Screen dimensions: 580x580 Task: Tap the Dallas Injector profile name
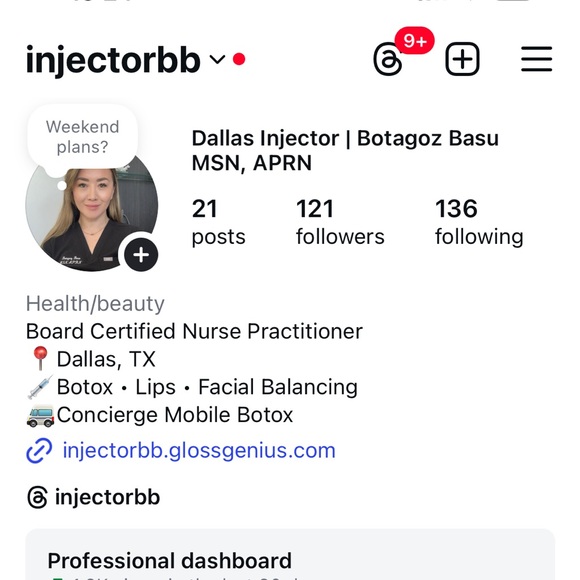click(x=345, y=151)
